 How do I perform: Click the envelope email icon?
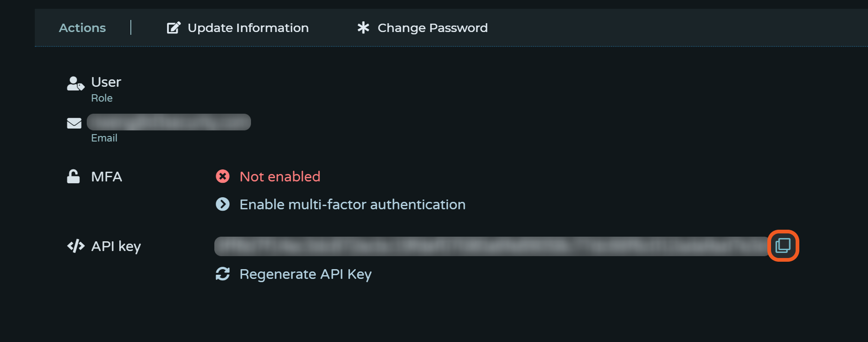point(74,123)
